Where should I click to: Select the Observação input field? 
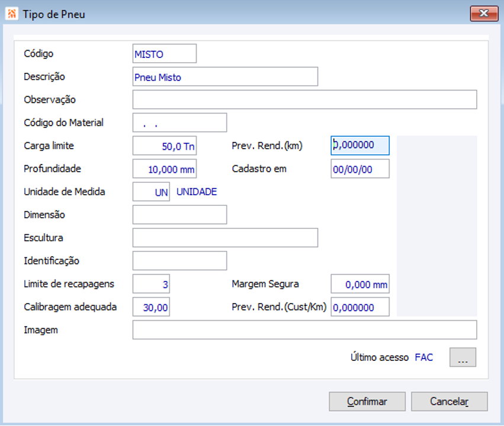304,100
